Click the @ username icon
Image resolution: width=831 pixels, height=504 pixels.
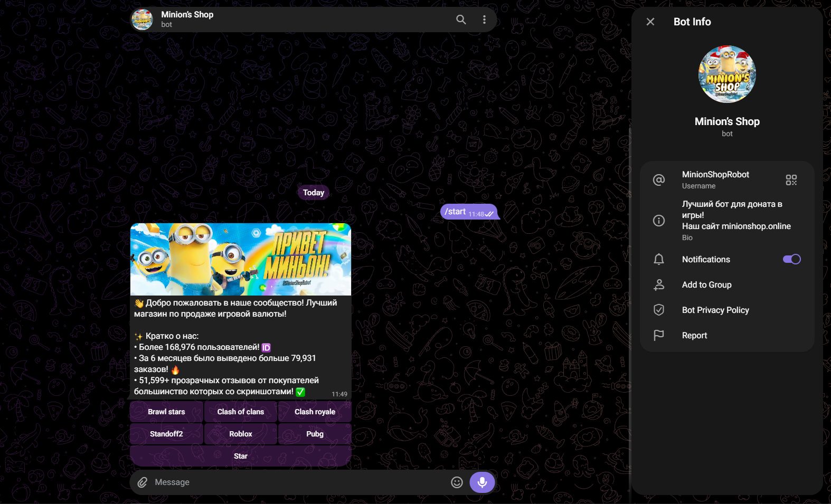[659, 180]
